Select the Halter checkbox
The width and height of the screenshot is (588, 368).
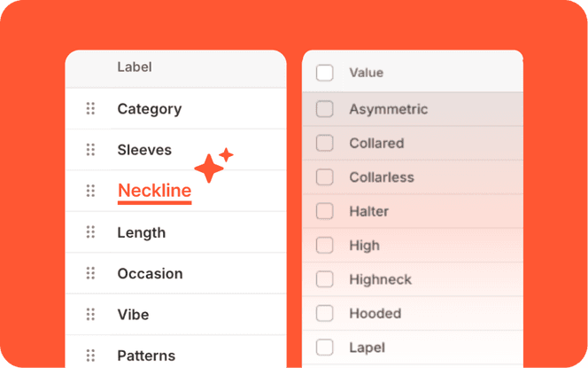[x=325, y=211]
